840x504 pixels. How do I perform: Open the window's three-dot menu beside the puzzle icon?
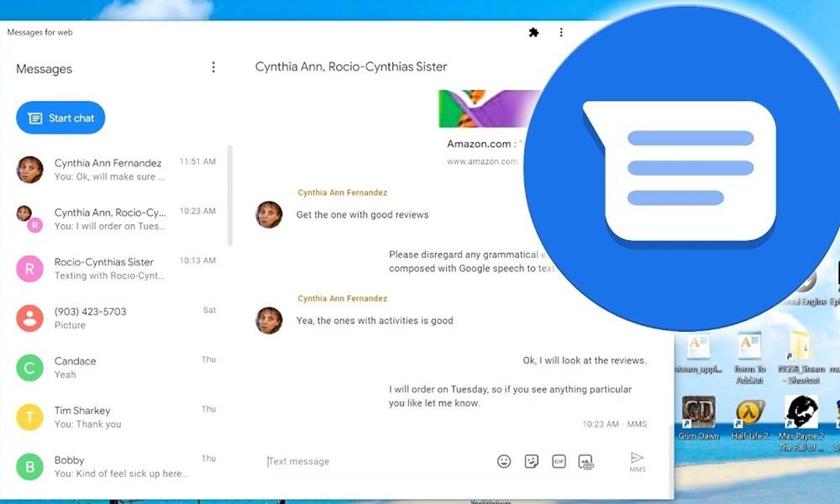(x=561, y=33)
